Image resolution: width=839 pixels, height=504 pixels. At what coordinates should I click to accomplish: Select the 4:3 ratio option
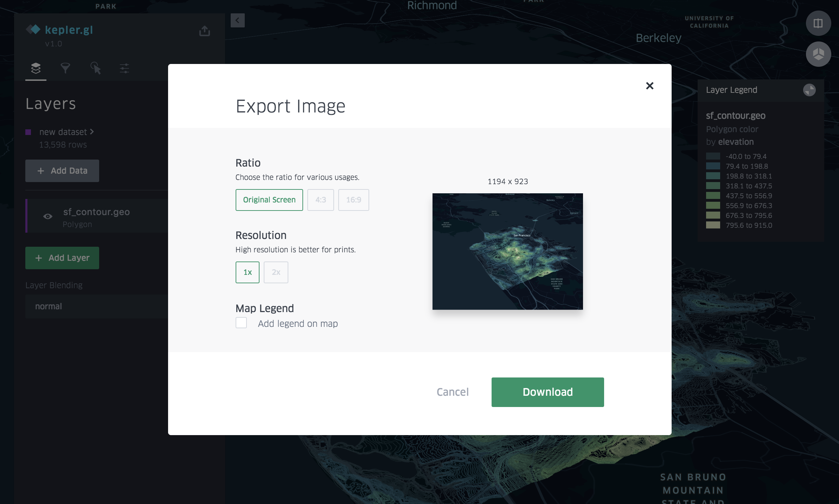point(321,200)
